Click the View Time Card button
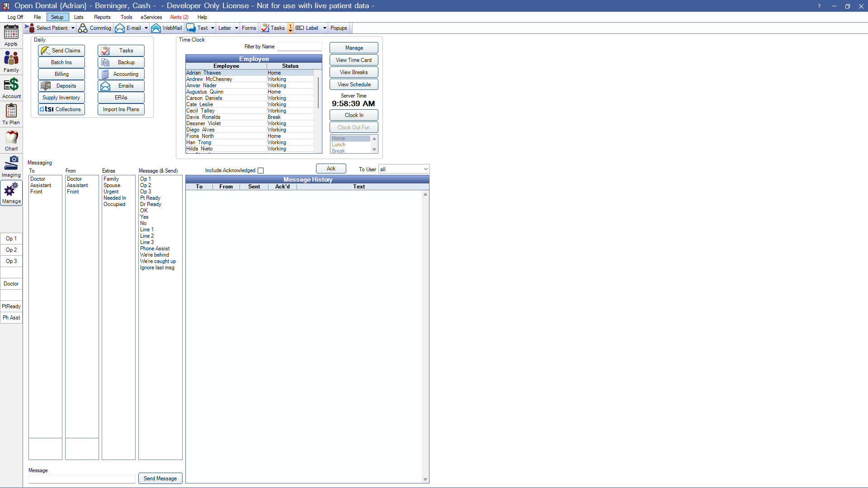 pos(354,60)
